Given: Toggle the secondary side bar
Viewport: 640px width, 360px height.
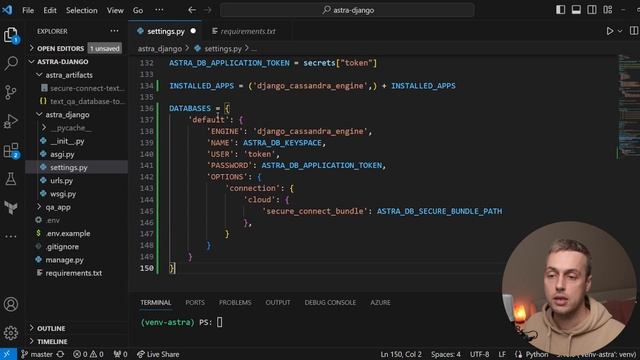Looking at the screenshot, I should coord(591,10).
